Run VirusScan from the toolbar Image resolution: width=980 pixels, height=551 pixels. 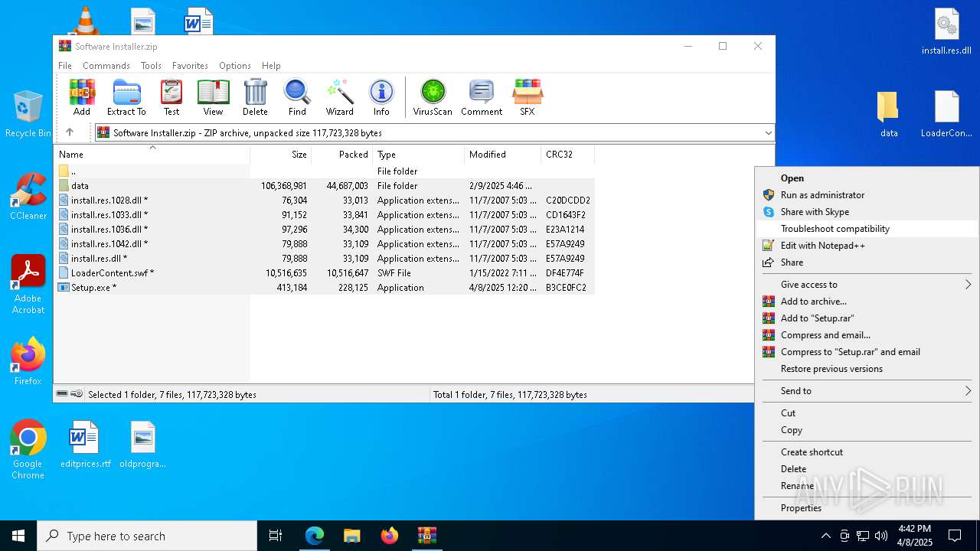point(433,97)
